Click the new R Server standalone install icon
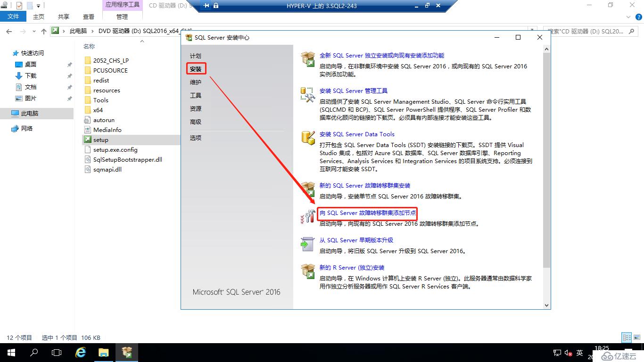Viewport: 644px width, 362px height. [308, 271]
